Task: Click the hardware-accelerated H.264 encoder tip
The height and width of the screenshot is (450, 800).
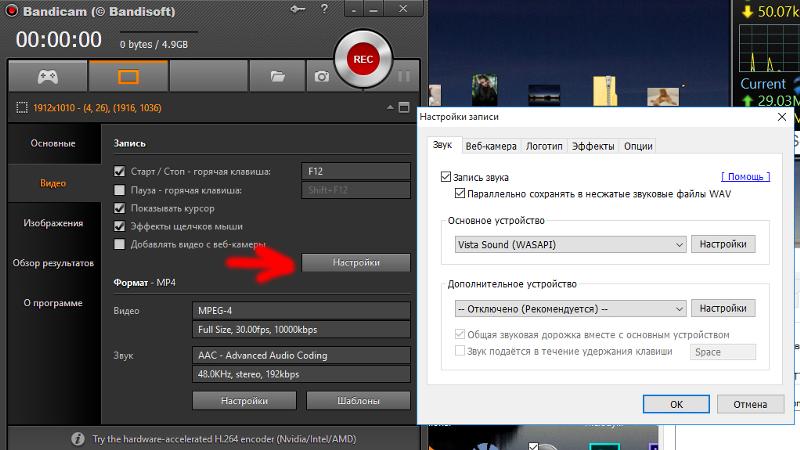Action: coord(224,439)
